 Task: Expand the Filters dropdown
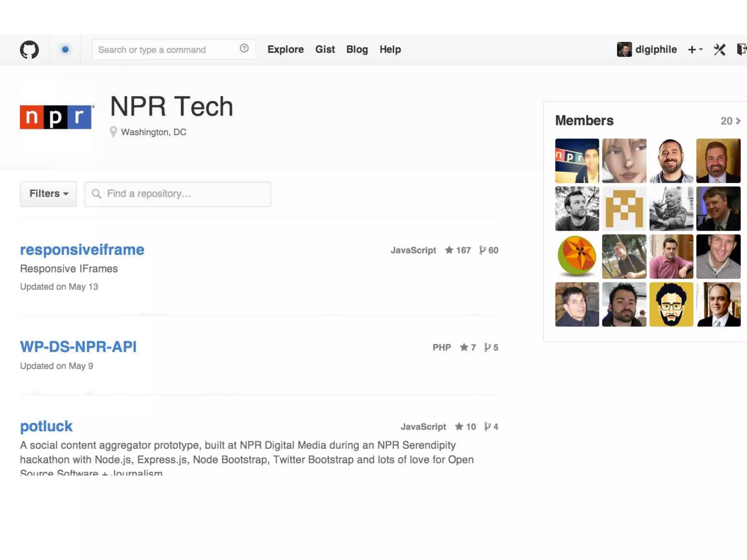(x=48, y=194)
